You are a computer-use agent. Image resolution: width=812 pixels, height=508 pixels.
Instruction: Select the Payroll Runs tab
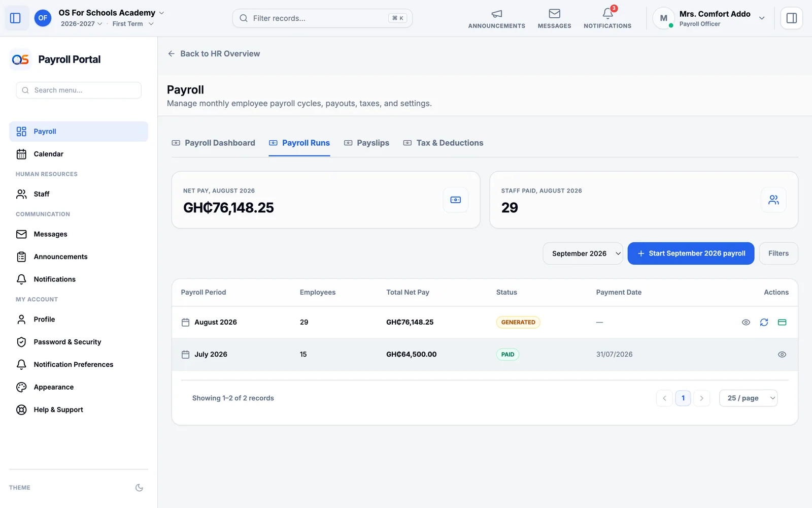coord(299,143)
